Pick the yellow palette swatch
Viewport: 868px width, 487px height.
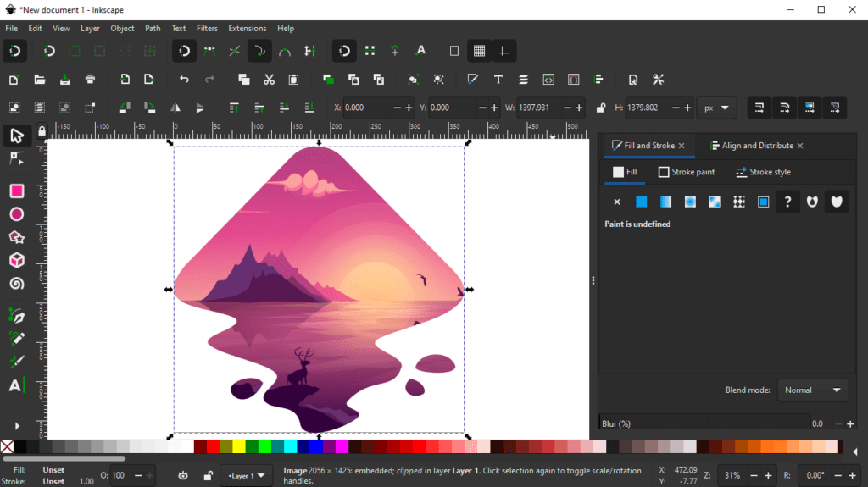(x=238, y=446)
